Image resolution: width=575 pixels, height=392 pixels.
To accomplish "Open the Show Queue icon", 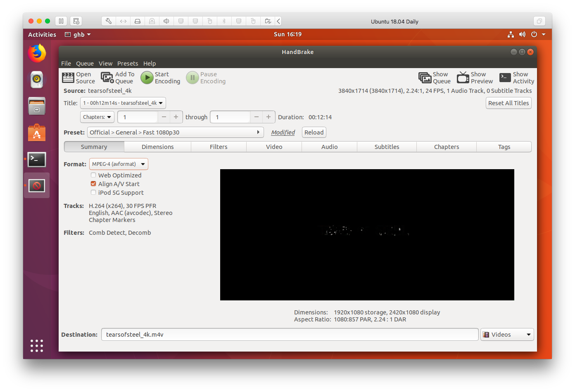I will pos(425,78).
